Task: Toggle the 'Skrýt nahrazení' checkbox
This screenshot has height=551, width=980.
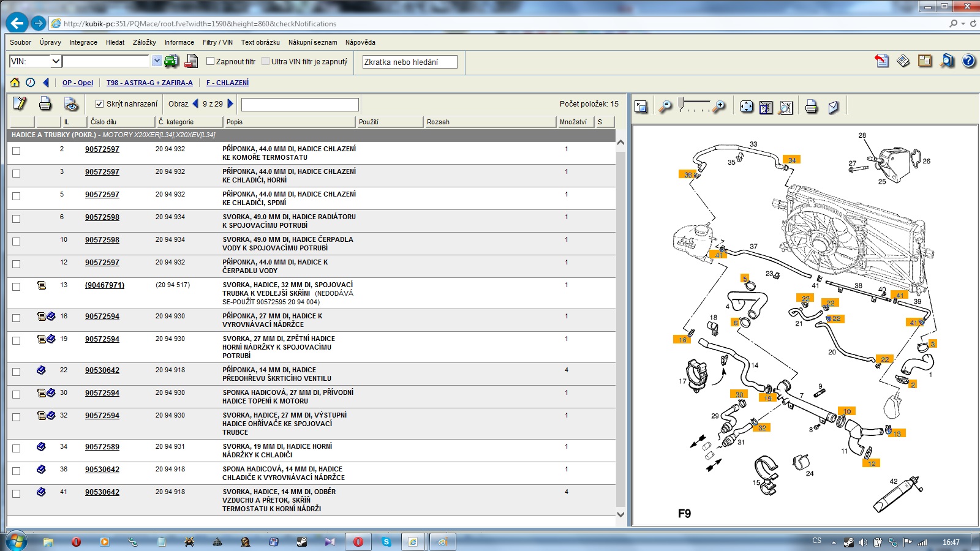Action: pyautogui.click(x=99, y=104)
